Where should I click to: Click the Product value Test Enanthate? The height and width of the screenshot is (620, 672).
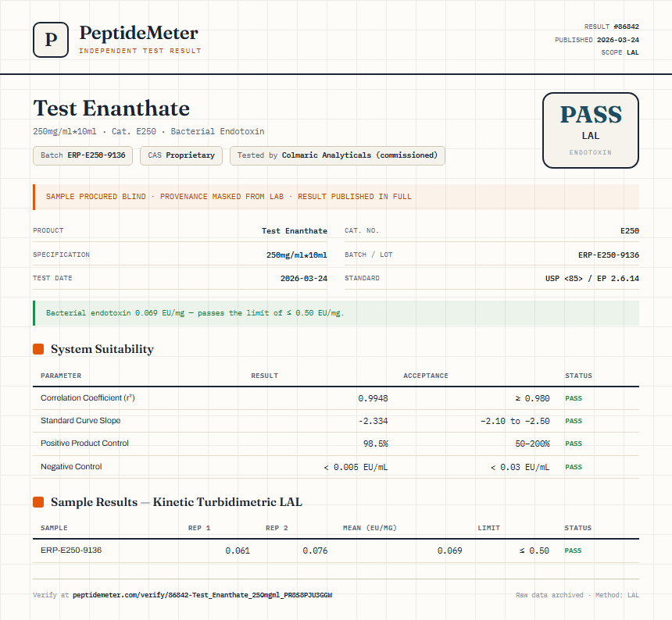coord(295,231)
